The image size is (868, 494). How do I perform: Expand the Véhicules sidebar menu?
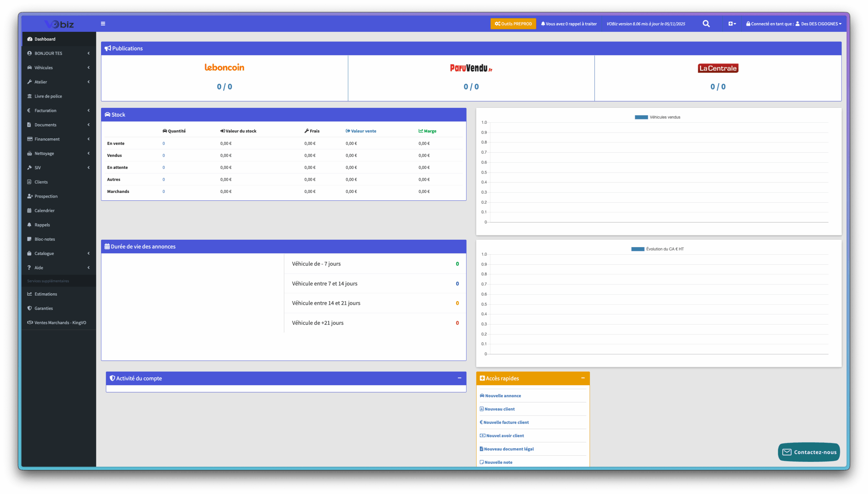pos(43,67)
